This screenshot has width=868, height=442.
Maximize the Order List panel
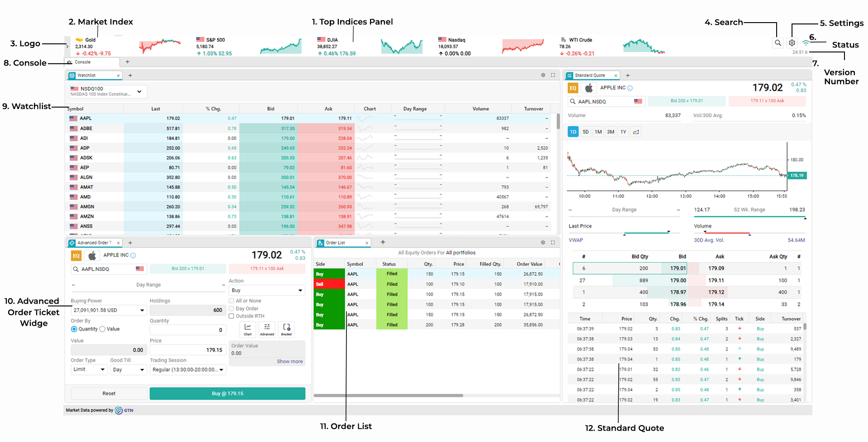[x=553, y=243]
